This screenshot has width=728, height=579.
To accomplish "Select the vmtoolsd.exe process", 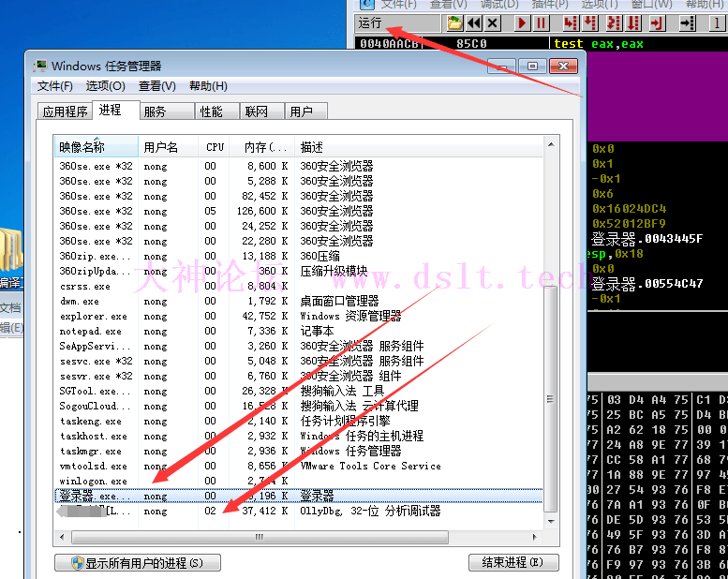I will (x=298, y=466).
